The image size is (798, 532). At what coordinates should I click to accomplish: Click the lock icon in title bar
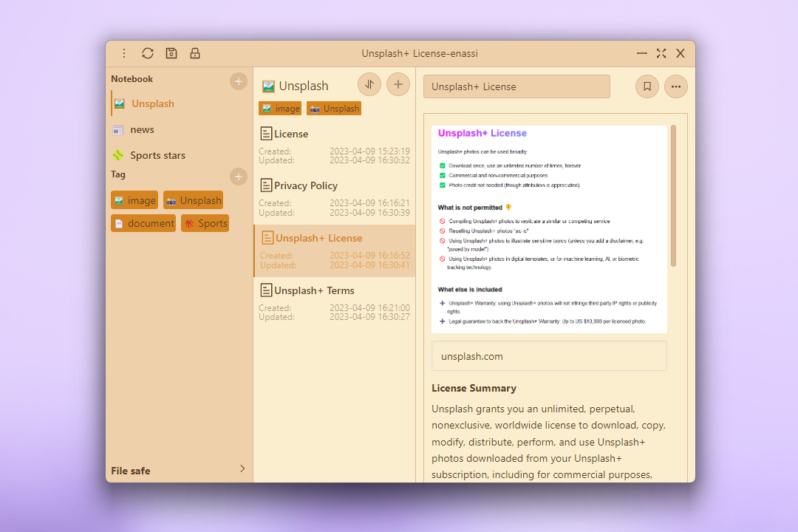click(x=195, y=53)
